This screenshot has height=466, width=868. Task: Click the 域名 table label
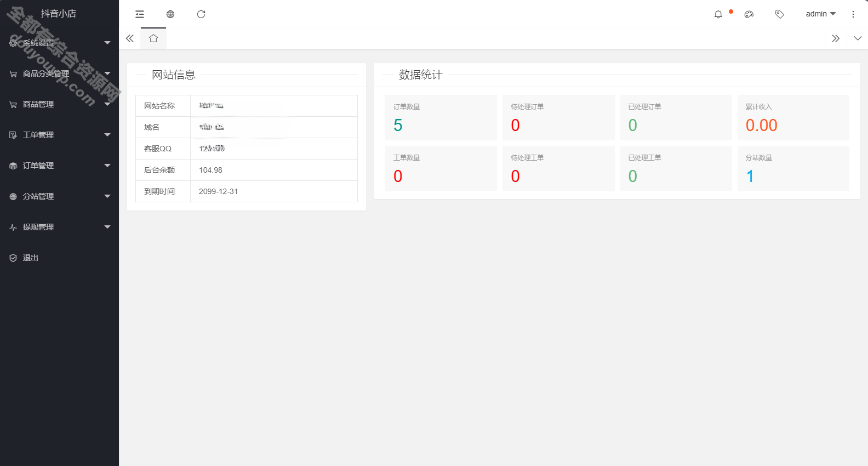pos(152,127)
